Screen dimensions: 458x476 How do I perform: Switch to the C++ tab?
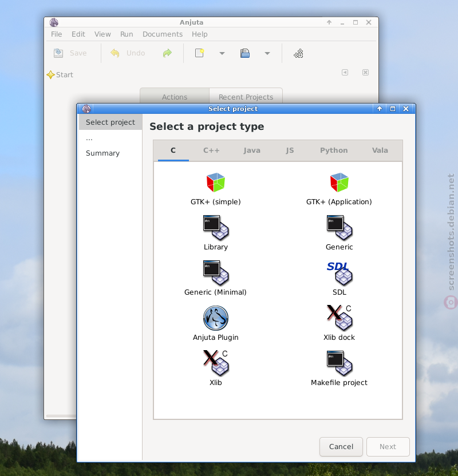[211, 150]
